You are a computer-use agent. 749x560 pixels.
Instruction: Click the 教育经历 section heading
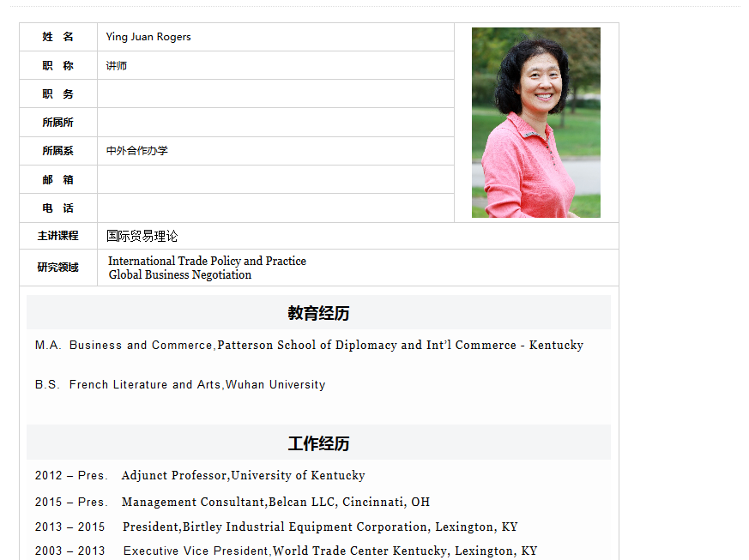pos(318,313)
